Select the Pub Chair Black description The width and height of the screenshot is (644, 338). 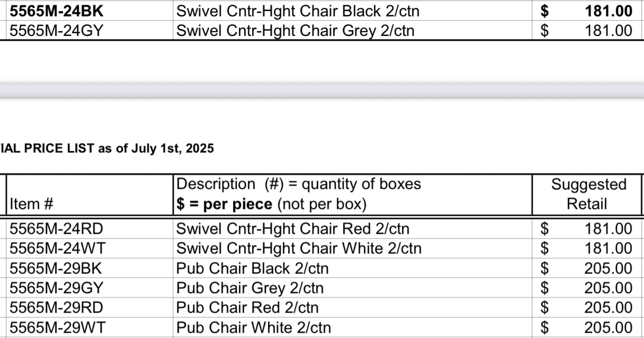coord(252,268)
